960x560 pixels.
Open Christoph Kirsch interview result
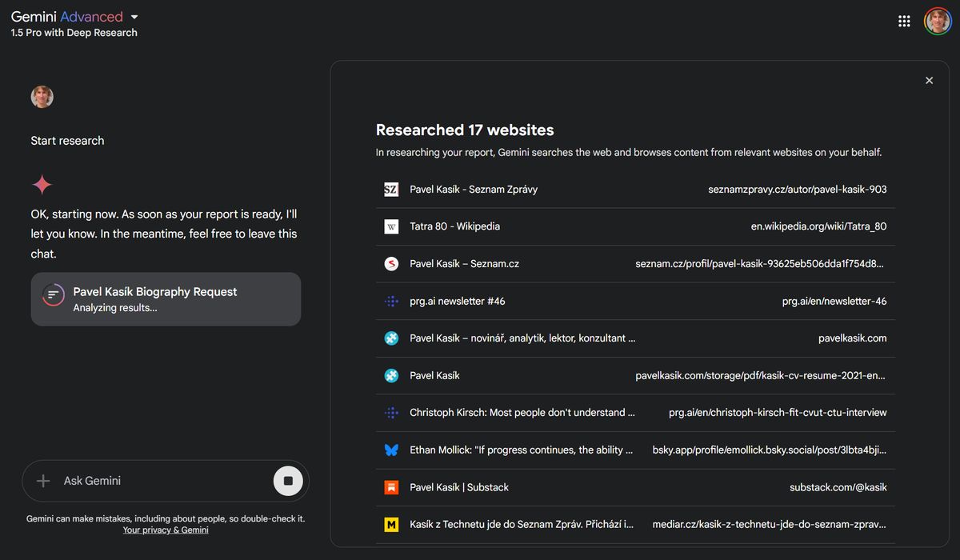pyautogui.click(x=635, y=413)
